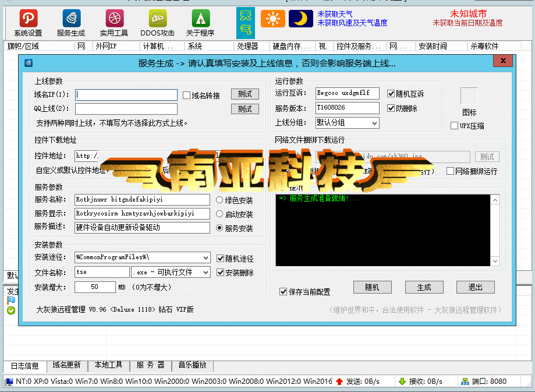Viewport: 535px width, 392px height.
Task: Click the 杀毒软件 column header
Action: coord(494,46)
